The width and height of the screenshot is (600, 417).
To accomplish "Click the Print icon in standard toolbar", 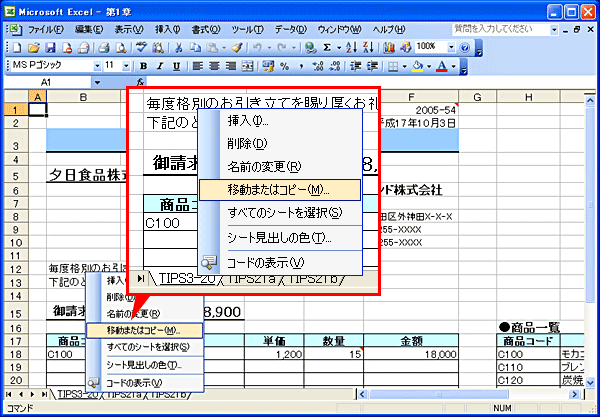I will pyautogui.click(x=104, y=48).
